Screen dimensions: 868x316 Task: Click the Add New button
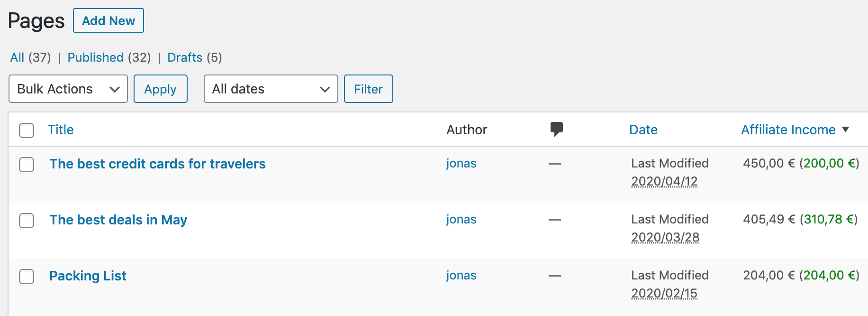(x=108, y=20)
